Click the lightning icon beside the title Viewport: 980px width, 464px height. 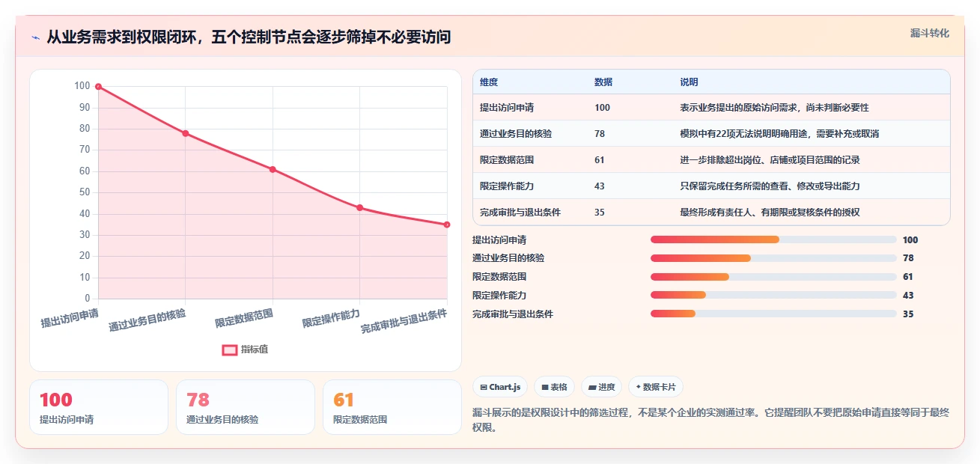(36, 37)
